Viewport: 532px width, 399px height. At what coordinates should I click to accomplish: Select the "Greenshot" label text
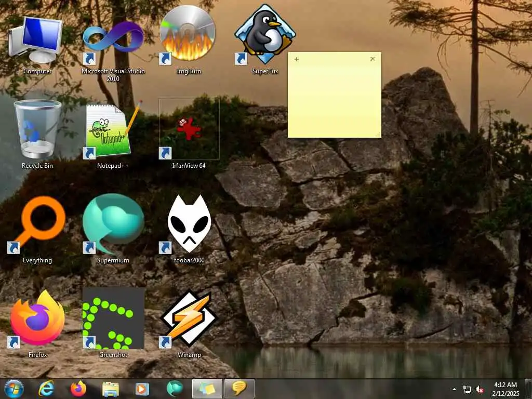(113, 354)
